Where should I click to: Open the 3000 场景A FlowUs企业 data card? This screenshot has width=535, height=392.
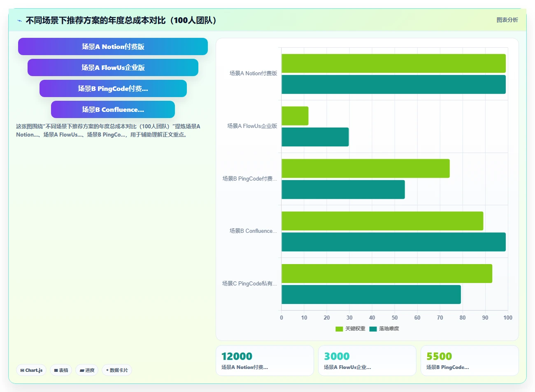(x=367, y=360)
